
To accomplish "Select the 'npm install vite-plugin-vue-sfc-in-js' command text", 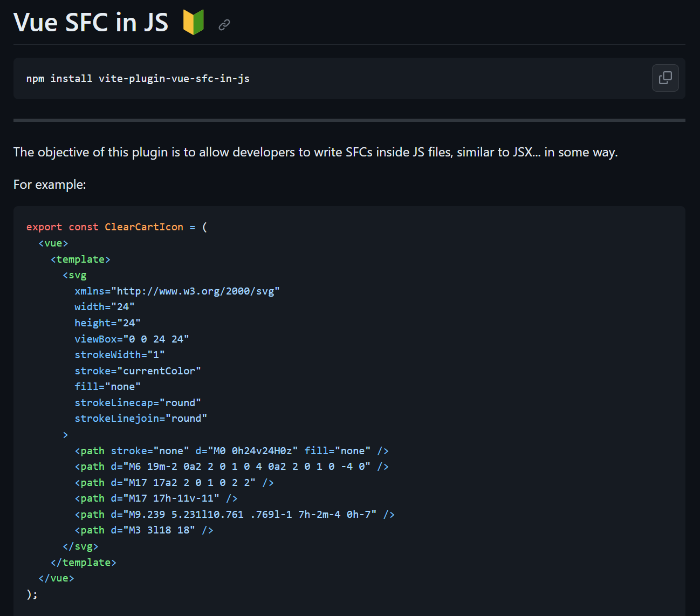I will 138,79.
